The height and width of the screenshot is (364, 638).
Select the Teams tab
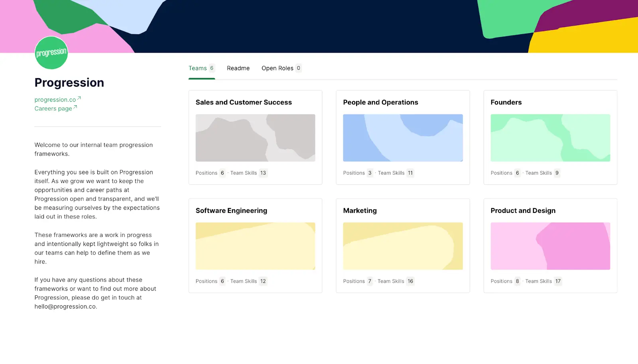point(199,68)
